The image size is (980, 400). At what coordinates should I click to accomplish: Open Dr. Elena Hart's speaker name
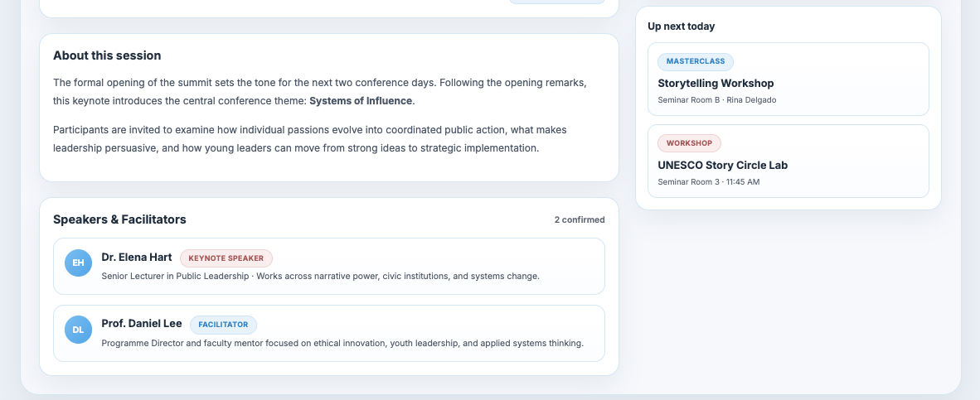136,257
